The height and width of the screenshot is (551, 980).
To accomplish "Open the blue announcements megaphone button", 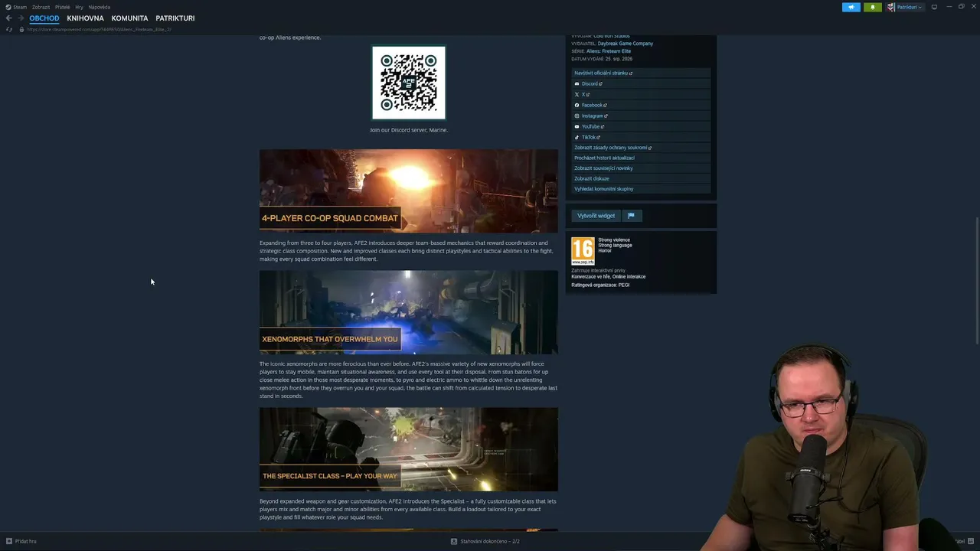I will coord(851,7).
